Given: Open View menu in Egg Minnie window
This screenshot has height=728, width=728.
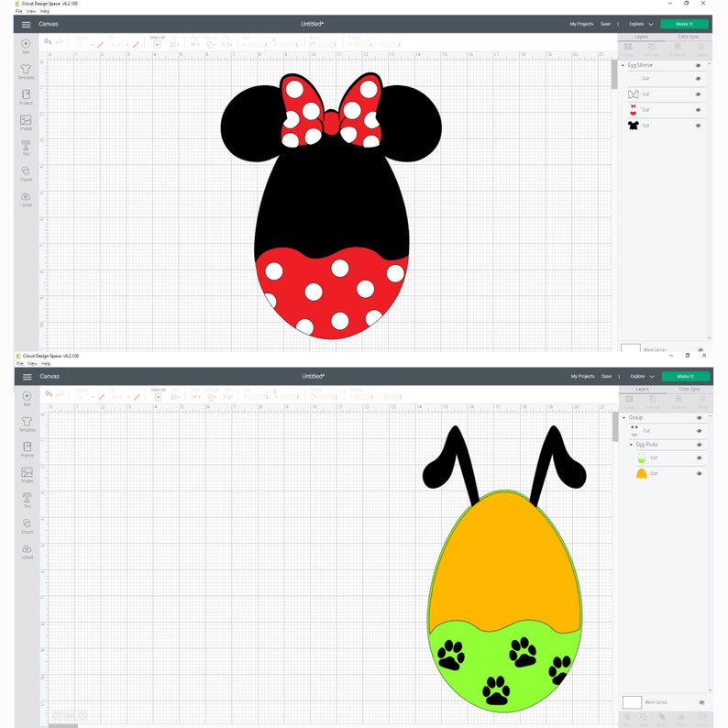Looking at the screenshot, I should [31, 11].
